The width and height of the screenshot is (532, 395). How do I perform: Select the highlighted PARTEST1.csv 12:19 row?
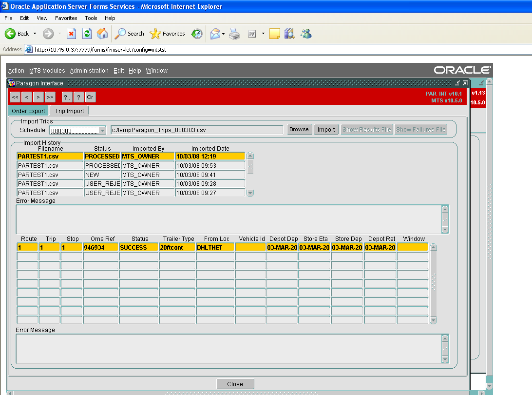(x=131, y=156)
